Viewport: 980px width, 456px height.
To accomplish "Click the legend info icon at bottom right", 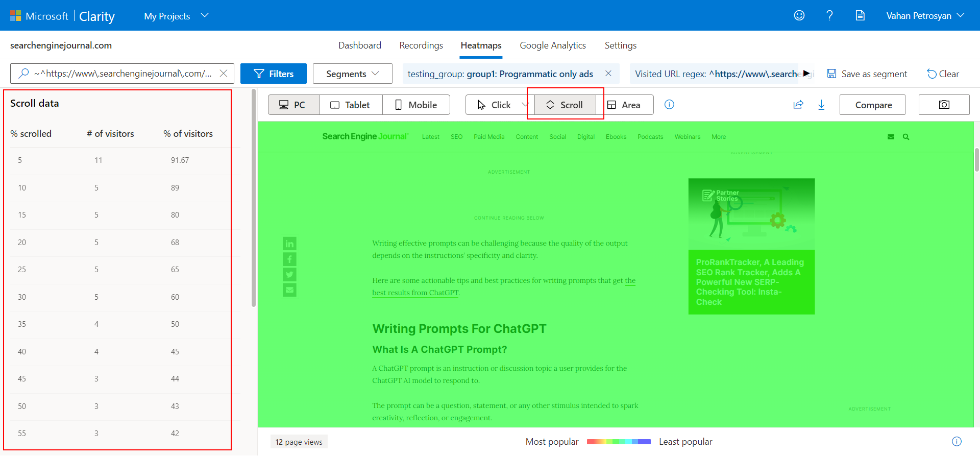I will pyautogui.click(x=957, y=441).
